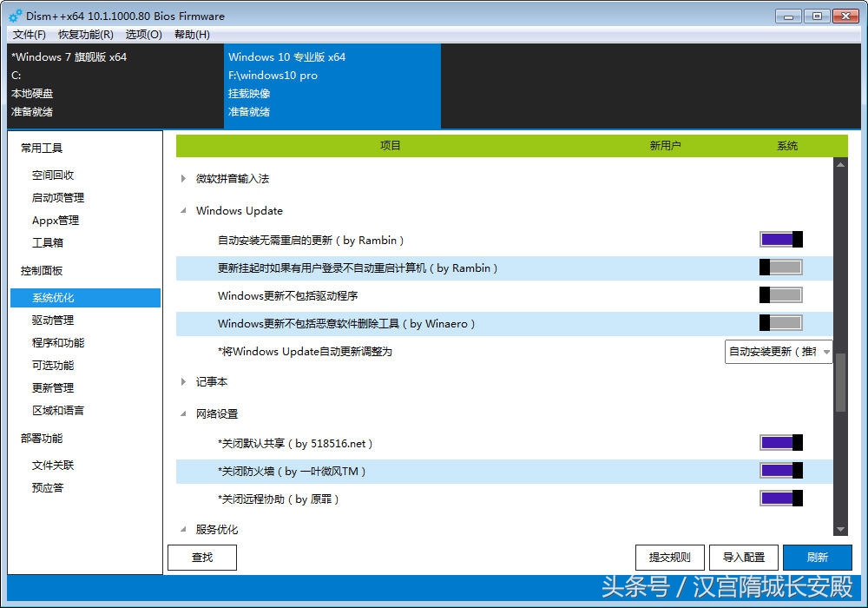Collapse Windows Update group
This screenshot has width=868, height=608.
click(x=183, y=210)
